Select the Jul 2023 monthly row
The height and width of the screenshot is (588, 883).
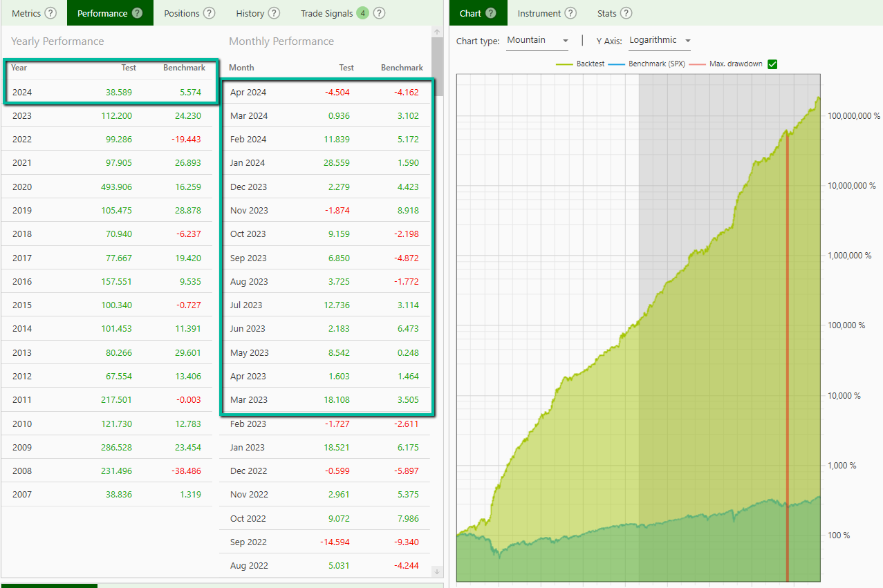[325, 305]
